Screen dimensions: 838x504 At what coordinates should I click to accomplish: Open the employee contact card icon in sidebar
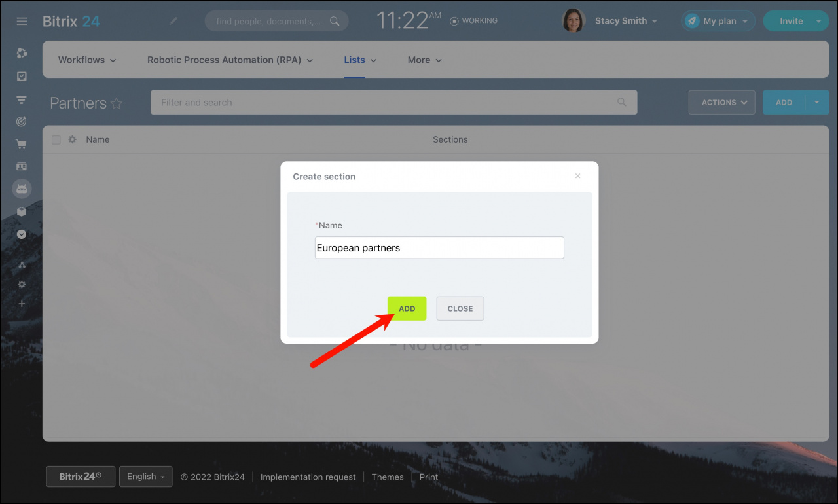[x=22, y=166]
